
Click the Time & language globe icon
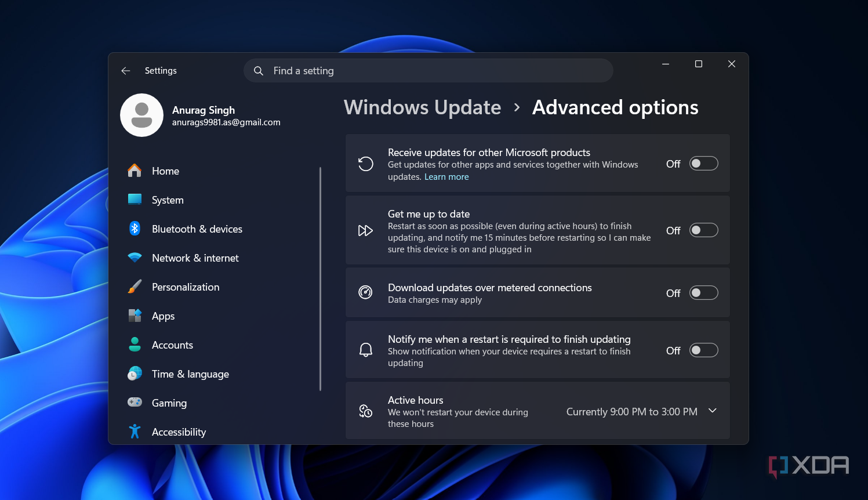135,374
